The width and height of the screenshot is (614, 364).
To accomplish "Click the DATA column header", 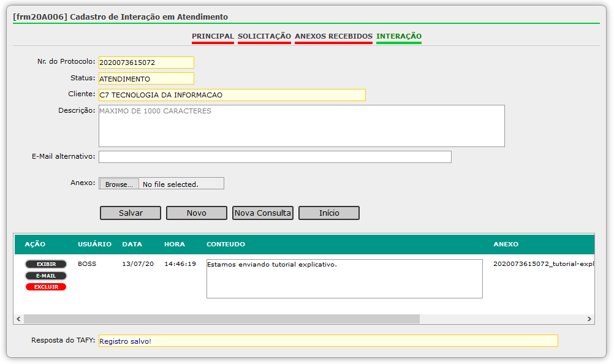I will 132,245.
